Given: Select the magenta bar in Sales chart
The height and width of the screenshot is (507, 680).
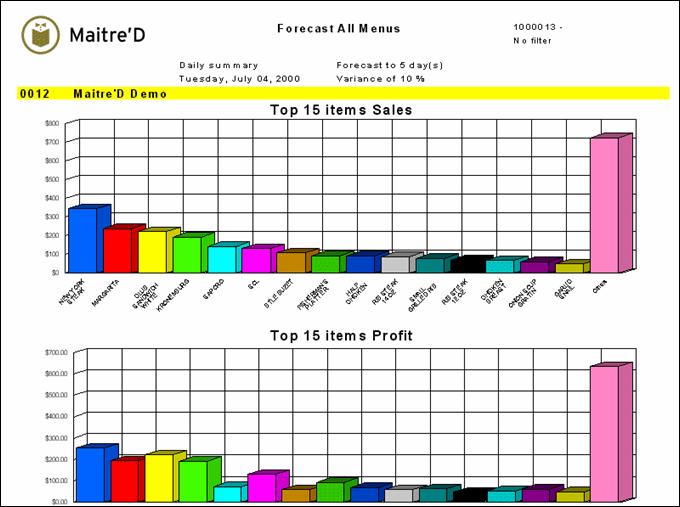Looking at the screenshot, I should 256,260.
